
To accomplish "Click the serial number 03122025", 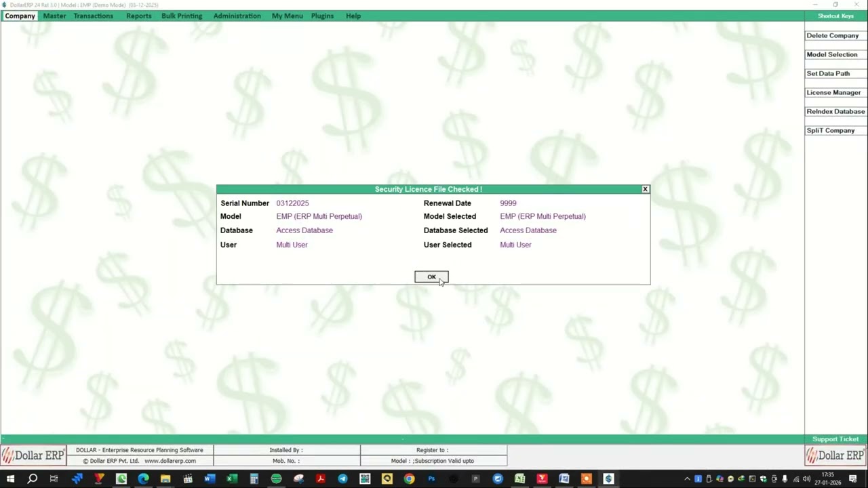I will point(292,203).
